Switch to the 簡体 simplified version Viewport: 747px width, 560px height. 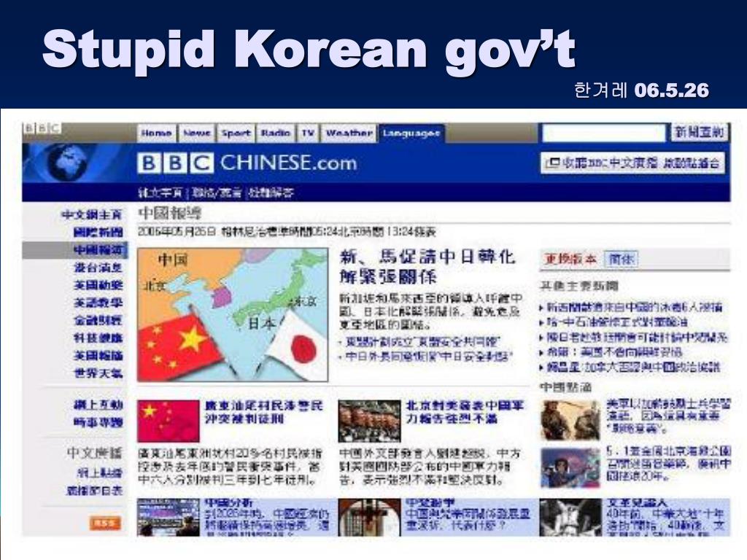pyautogui.click(x=622, y=259)
